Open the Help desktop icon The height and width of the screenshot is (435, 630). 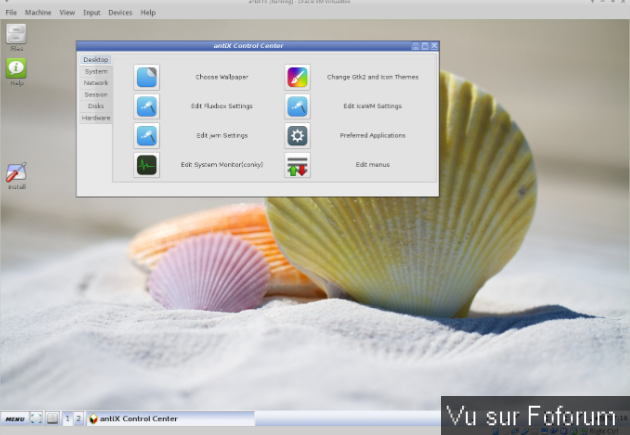click(17, 69)
